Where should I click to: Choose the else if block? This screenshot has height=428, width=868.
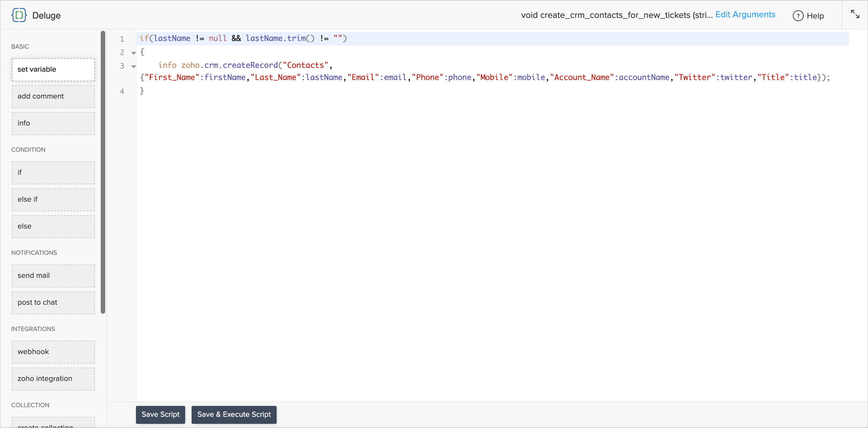[53, 200]
